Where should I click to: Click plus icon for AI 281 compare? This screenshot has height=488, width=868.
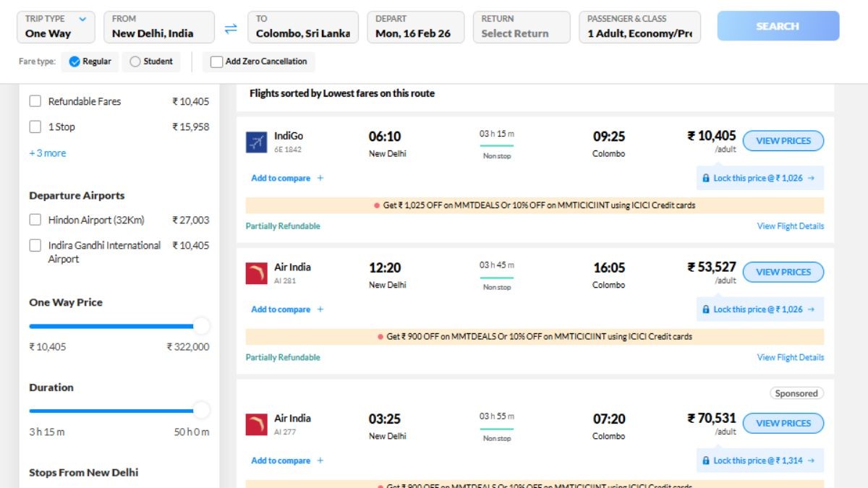pos(320,309)
